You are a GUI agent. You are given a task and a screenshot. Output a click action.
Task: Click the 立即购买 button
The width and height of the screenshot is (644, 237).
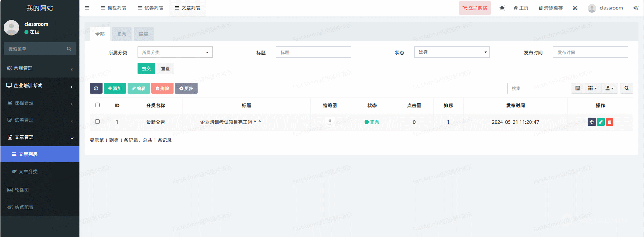coord(475,8)
